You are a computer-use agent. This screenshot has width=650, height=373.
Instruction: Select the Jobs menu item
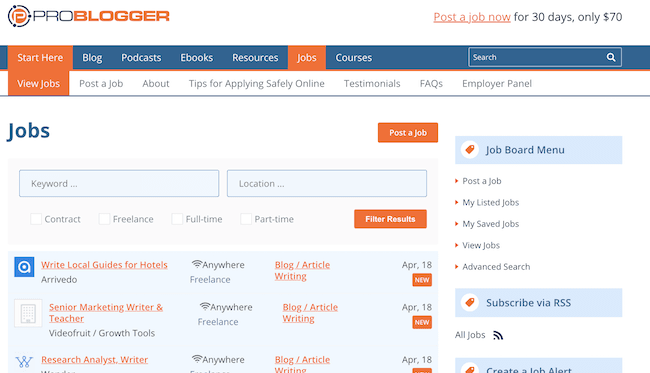point(307,58)
